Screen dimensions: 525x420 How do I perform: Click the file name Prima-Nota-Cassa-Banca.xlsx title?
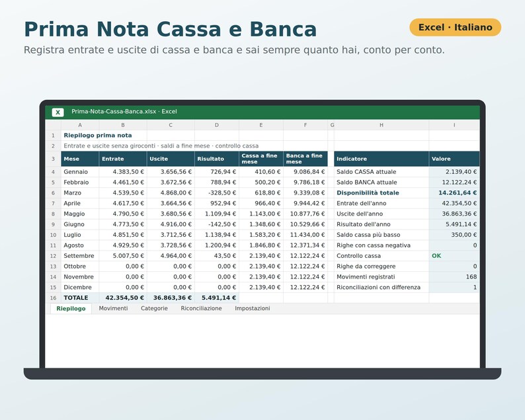click(124, 112)
